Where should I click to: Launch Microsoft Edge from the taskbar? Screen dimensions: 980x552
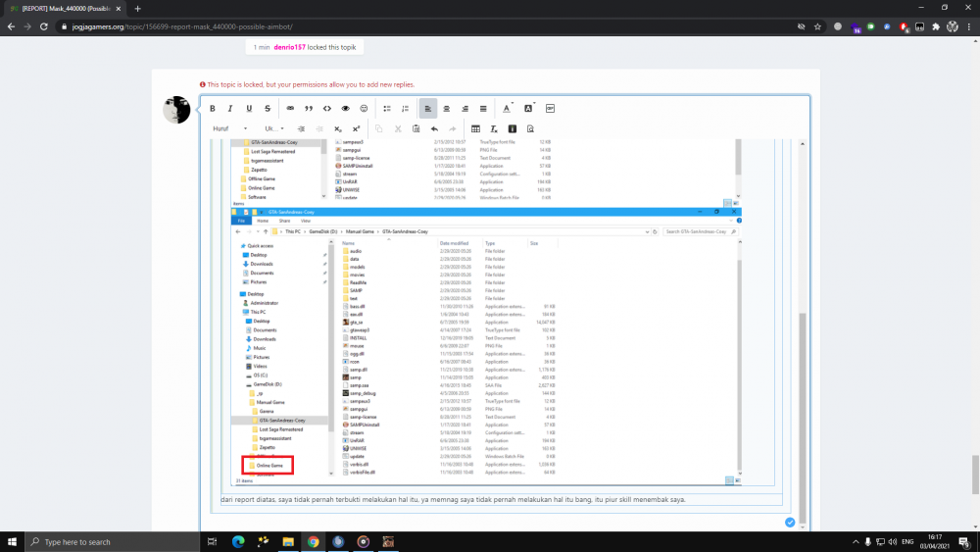238,542
